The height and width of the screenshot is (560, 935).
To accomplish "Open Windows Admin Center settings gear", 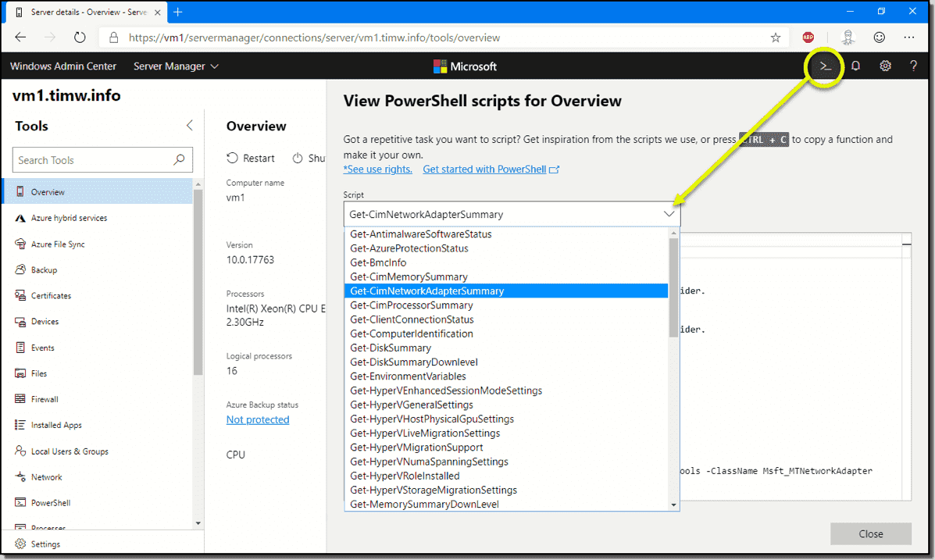I will (885, 66).
